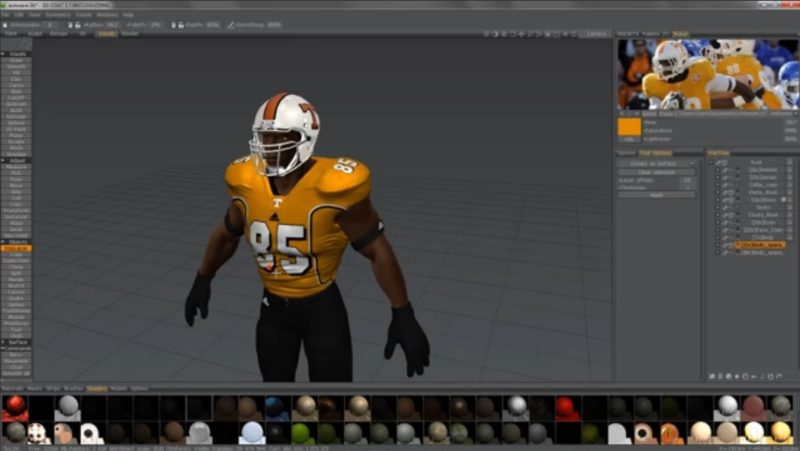800x451 pixels.
Task: Collapse the Root node in VoxTree
Action: click(711, 162)
